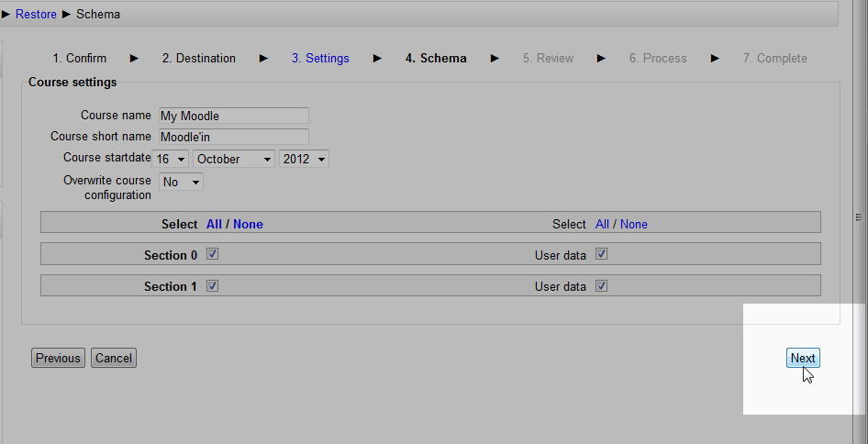Image resolution: width=868 pixels, height=444 pixels.
Task: Click the Next button
Action: 802,359
